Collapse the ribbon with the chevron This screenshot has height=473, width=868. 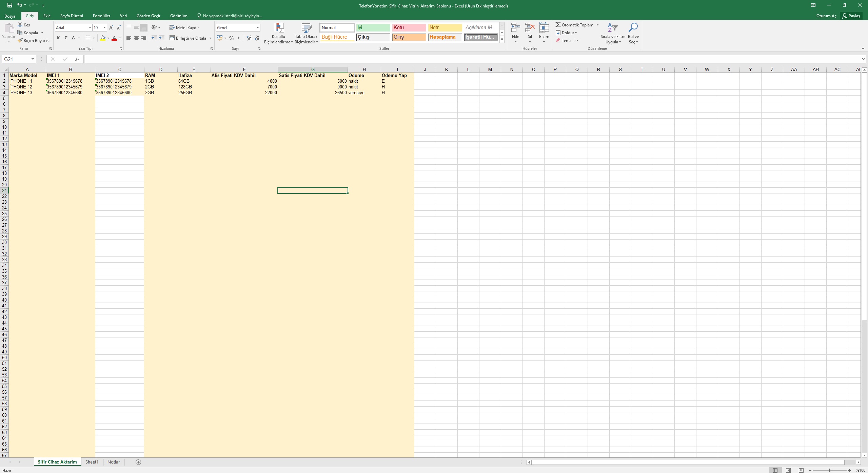click(x=863, y=48)
